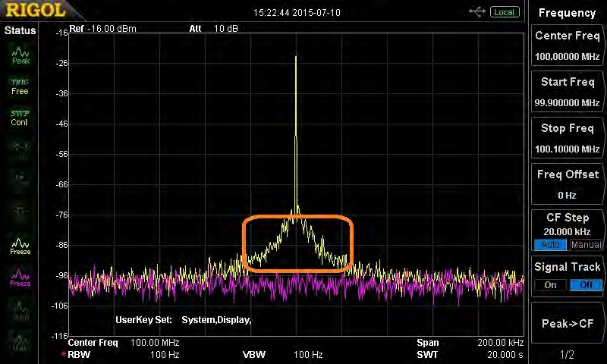This screenshot has height=364, width=607.
Task: Set CF Step to Auto
Action: (550, 245)
